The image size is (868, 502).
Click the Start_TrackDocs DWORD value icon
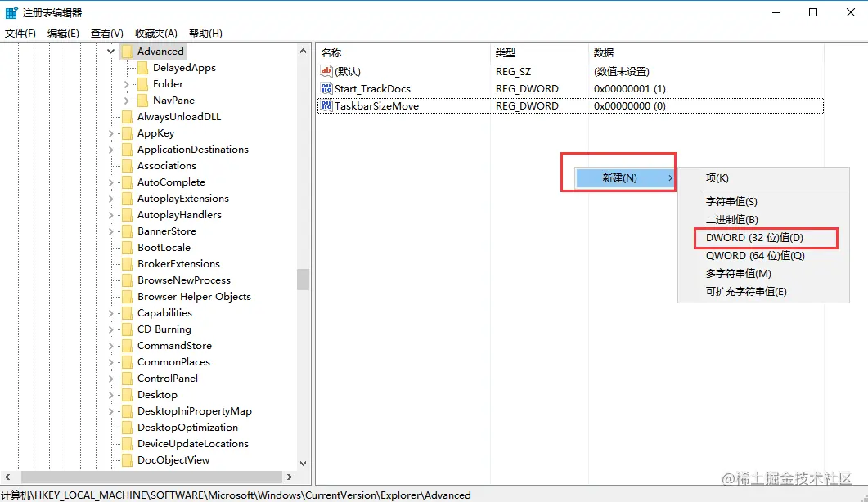click(x=326, y=88)
